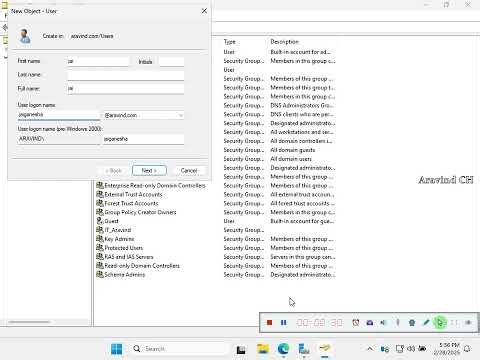Click the taskbar Search box
Viewport: 480px width, 360px height.
[x=180, y=349]
